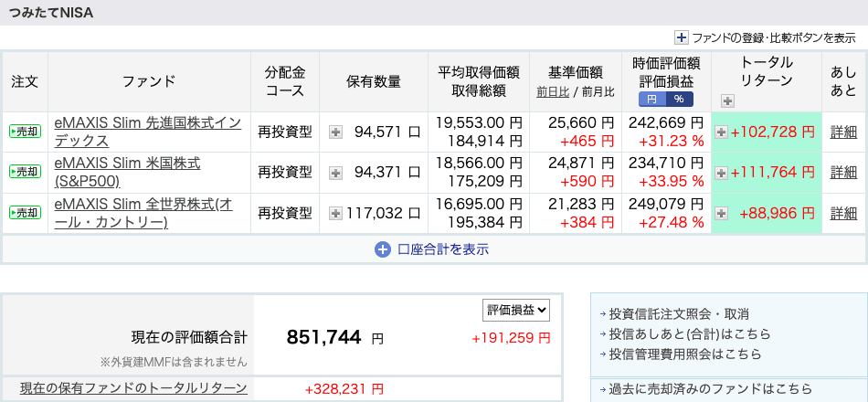Expand holdings quantity plus for オール・カントリー row
This screenshot has height=402, width=868.
335,213
